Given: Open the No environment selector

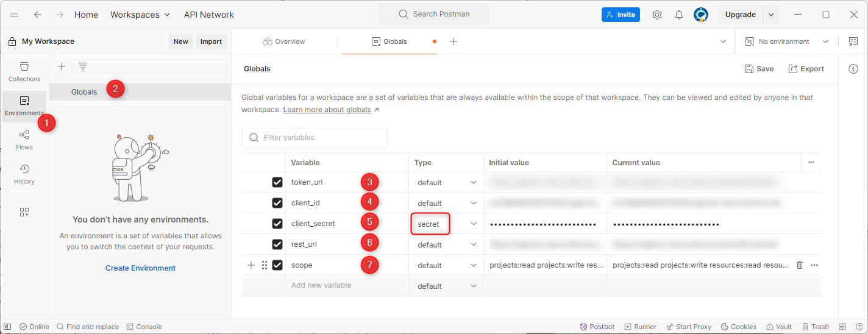Looking at the screenshot, I should click(787, 41).
